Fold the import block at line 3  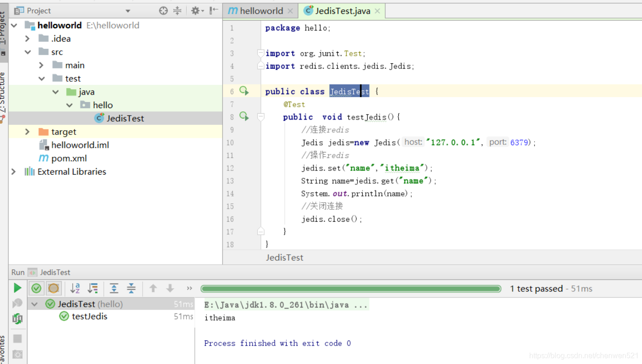pyautogui.click(x=261, y=53)
